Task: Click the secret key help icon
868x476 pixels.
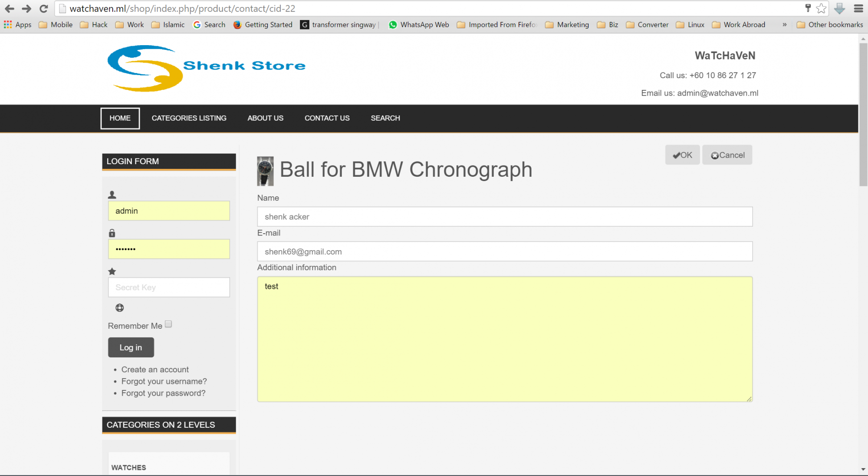Action: (120, 308)
